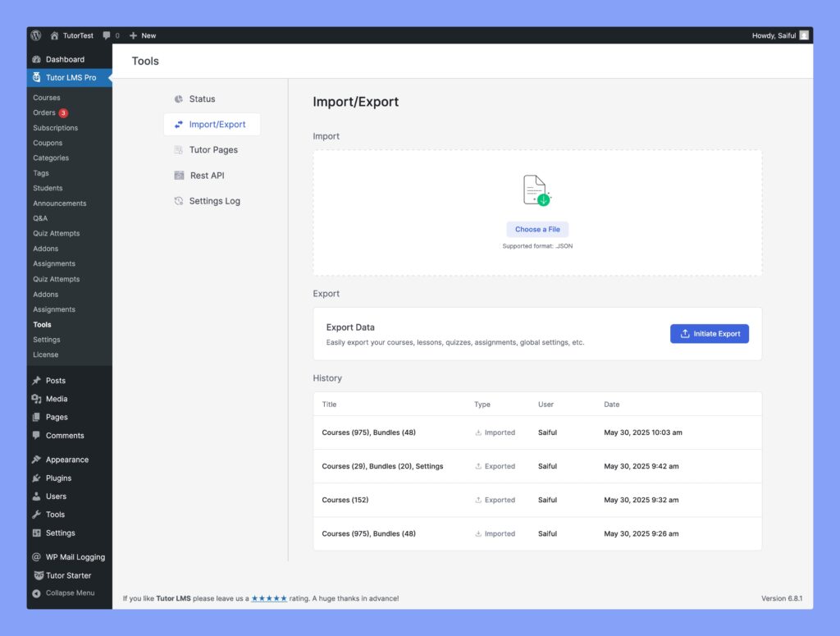The image size is (840, 636).
Task: Select the Rest API tab
Action: [212, 176]
